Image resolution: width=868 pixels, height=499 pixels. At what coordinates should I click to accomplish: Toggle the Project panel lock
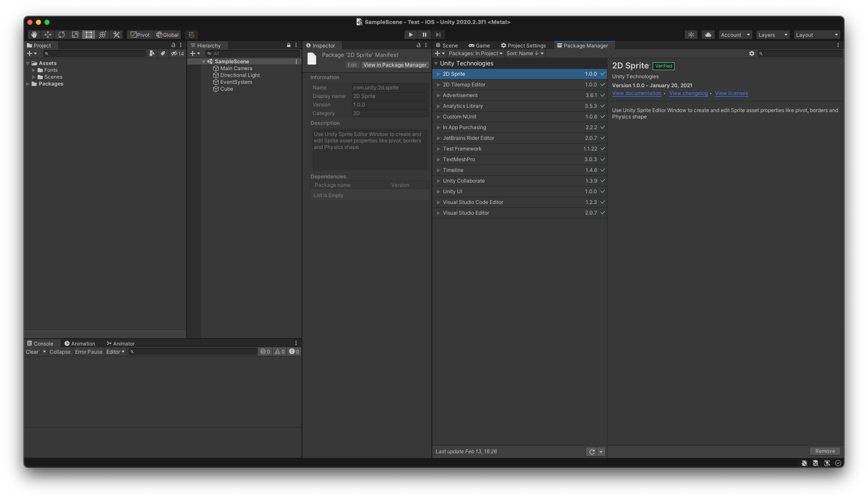pos(173,45)
